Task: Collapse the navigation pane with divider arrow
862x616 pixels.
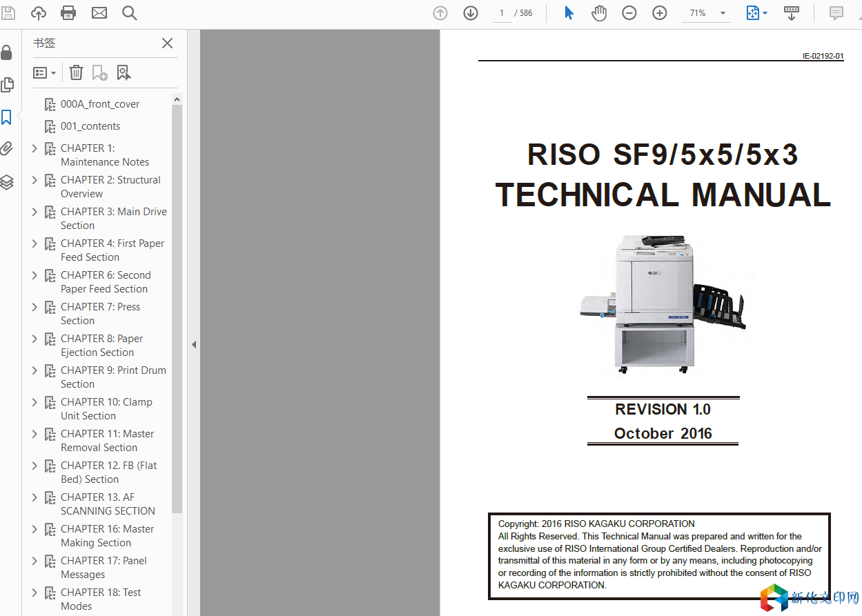Action: click(194, 344)
